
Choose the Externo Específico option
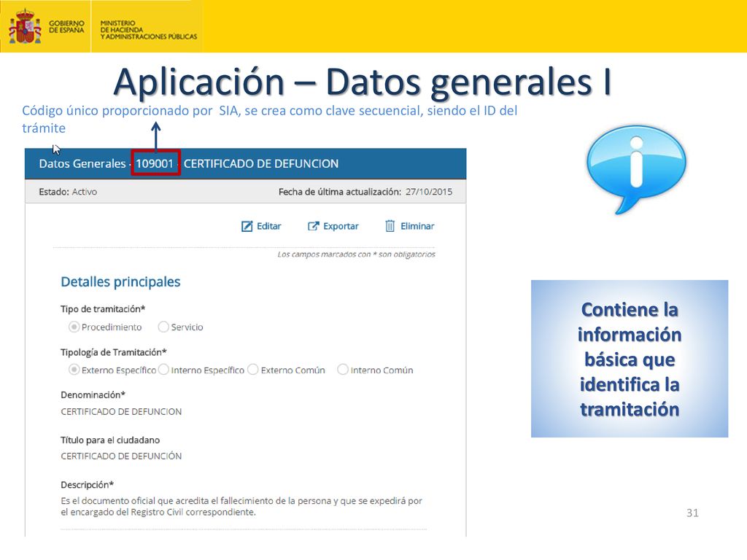(x=74, y=370)
